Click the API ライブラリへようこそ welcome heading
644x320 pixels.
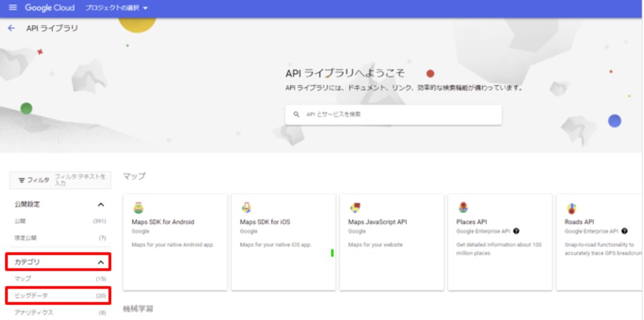(345, 73)
